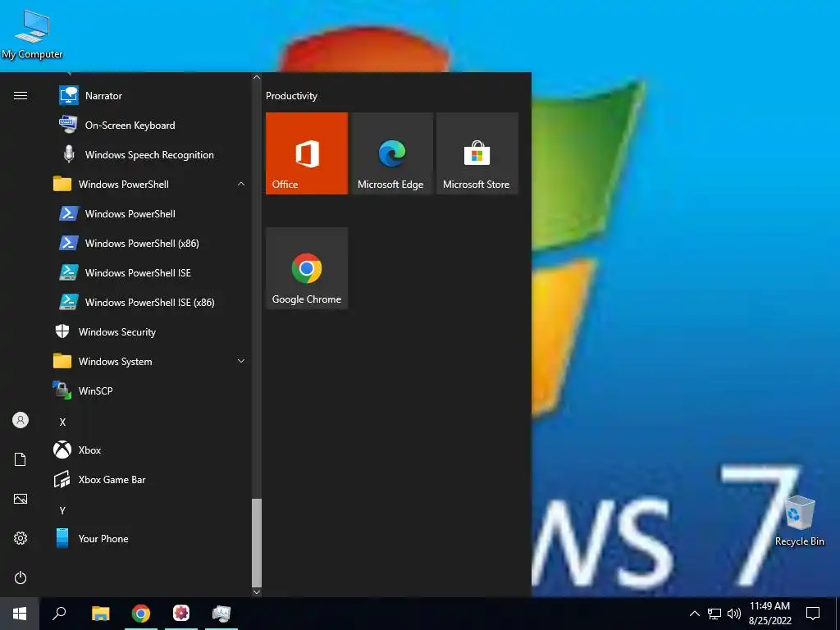Click the Y letter group header
Screen dimensions: 840x630
(62, 510)
